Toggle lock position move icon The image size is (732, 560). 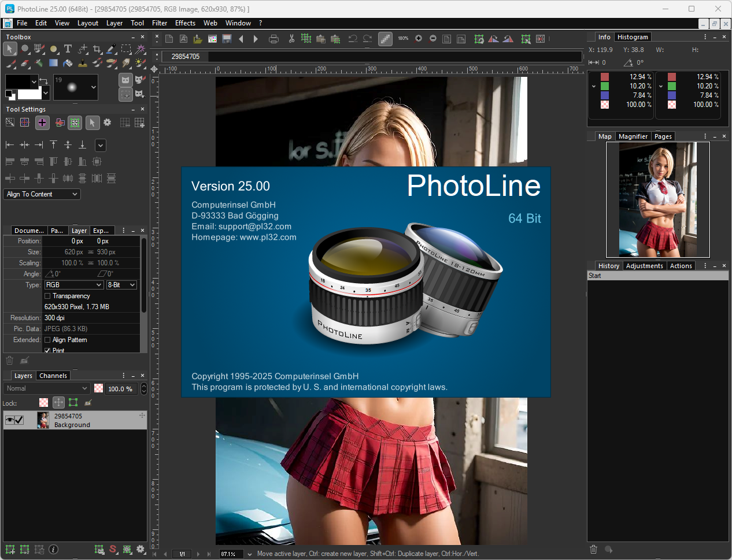(58, 402)
